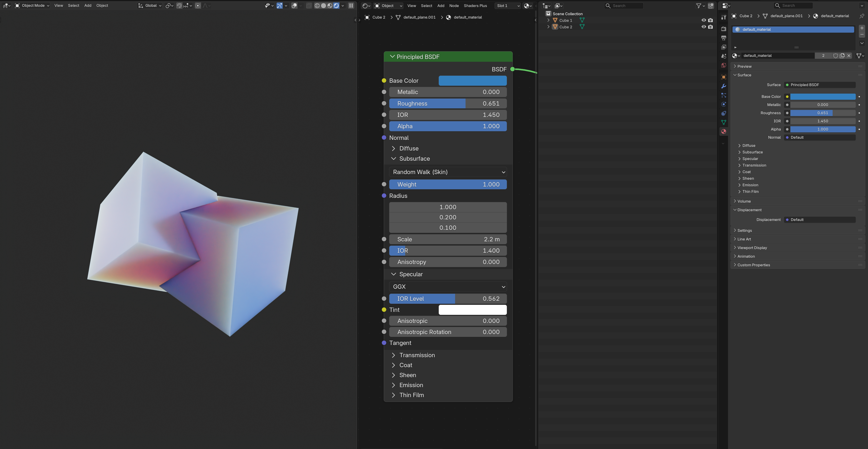The image size is (868, 449).
Task: Click the Roughness slider in Principled node
Action: point(448,104)
